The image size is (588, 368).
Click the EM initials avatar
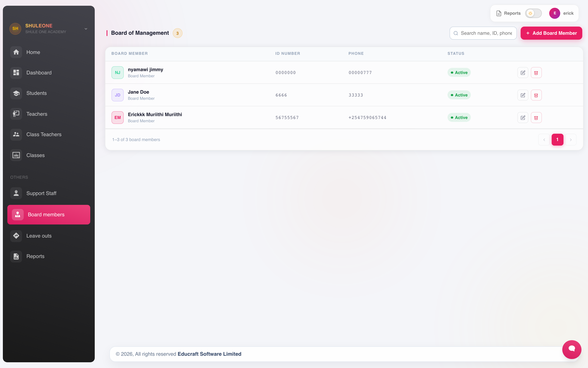pyautogui.click(x=118, y=118)
